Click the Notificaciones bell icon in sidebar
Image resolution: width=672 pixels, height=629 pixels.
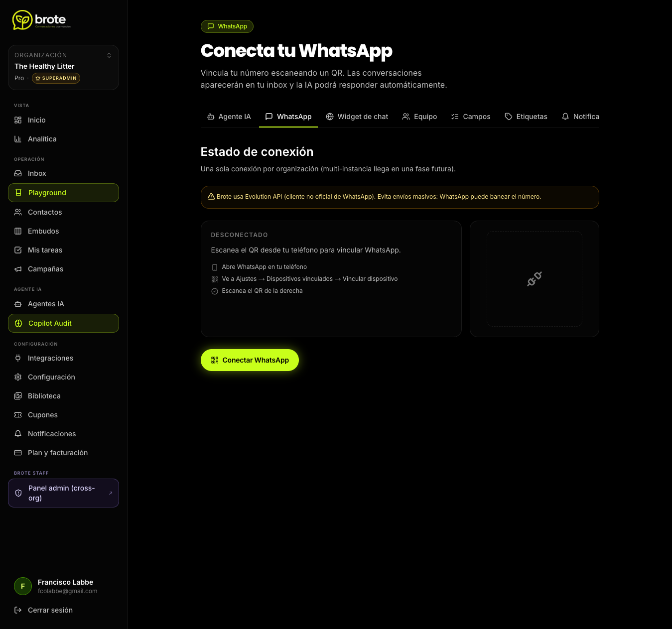coord(18,434)
